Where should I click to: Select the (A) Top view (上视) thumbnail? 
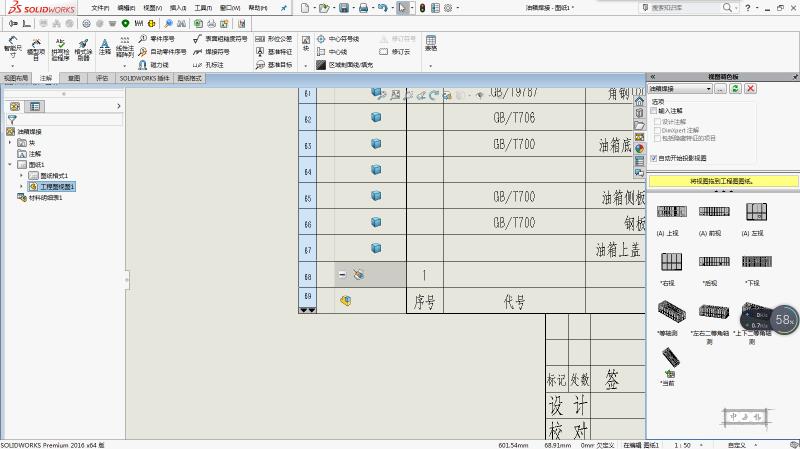[x=671, y=211]
